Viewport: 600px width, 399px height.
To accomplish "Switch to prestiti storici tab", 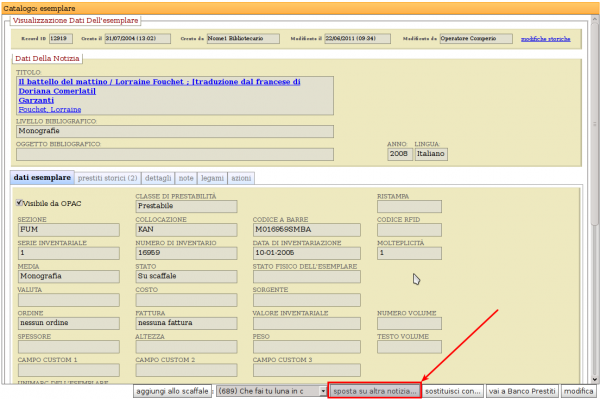I will [107, 178].
